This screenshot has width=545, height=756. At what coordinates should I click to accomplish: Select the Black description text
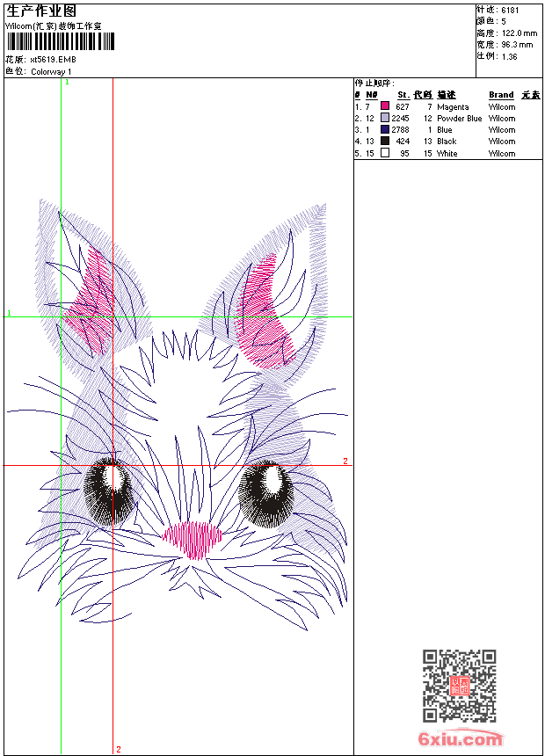(x=447, y=142)
